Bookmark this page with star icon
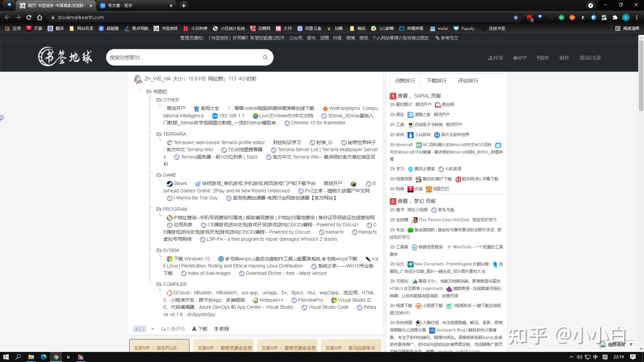This screenshot has height=362, width=644. (x=516, y=17)
